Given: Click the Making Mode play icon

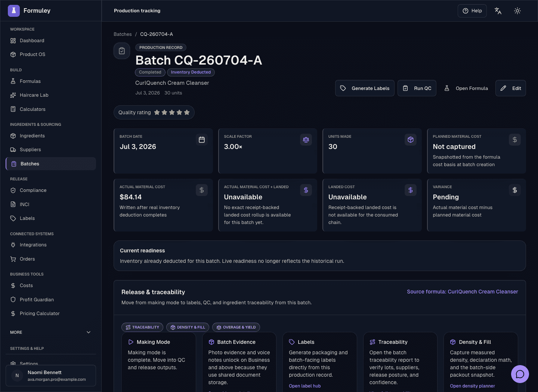Looking at the screenshot, I should [131, 342].
